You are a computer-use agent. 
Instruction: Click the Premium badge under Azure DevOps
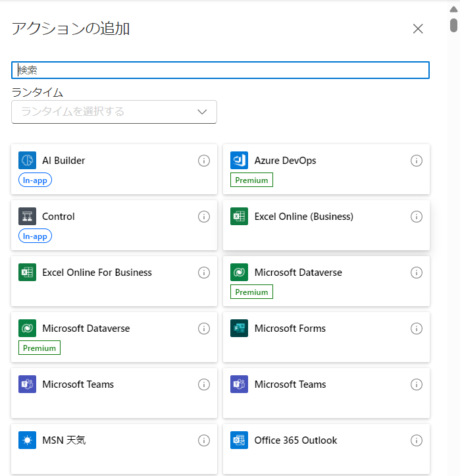tap(251, 180)
